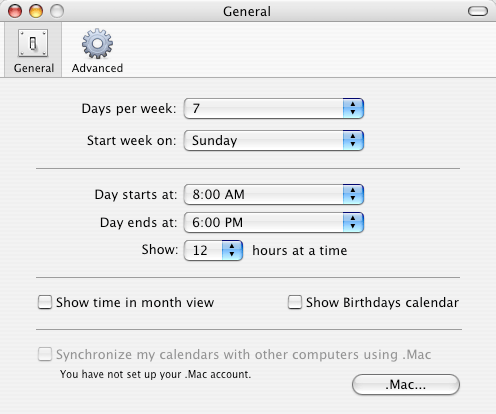Click the General window title text

click(x=247, y=12)
